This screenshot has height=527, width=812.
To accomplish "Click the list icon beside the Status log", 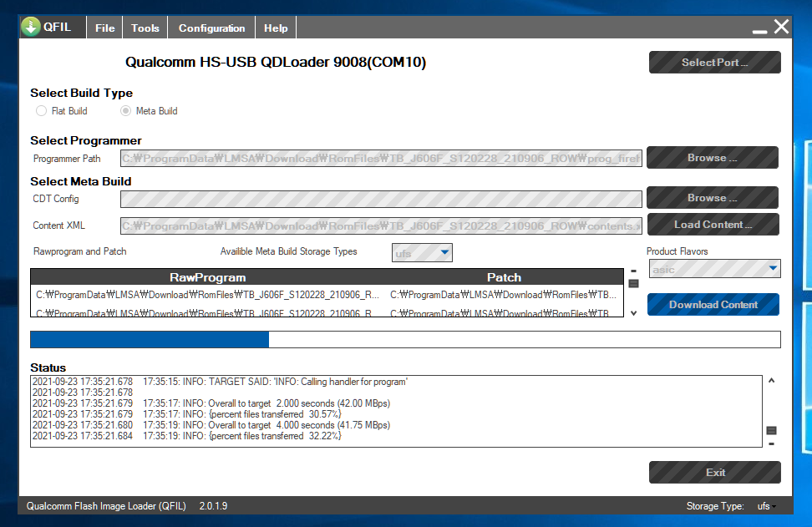I will (x=771, y=431).
